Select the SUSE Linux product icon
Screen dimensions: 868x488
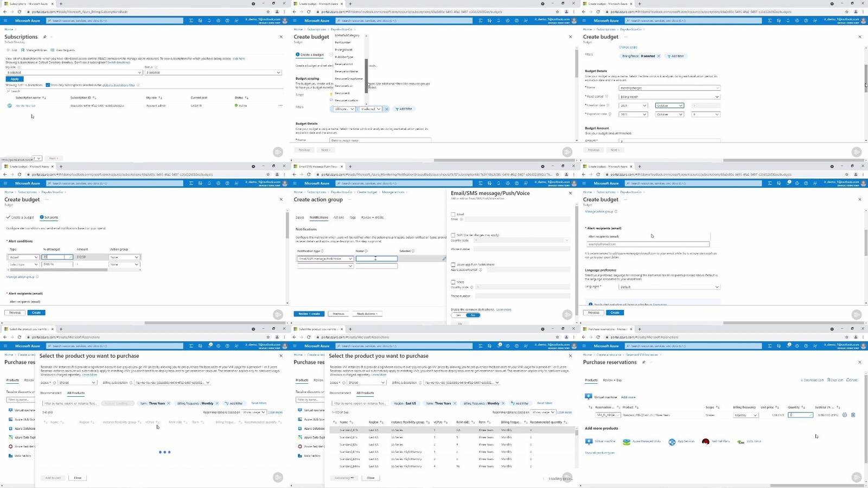[741, 441]
